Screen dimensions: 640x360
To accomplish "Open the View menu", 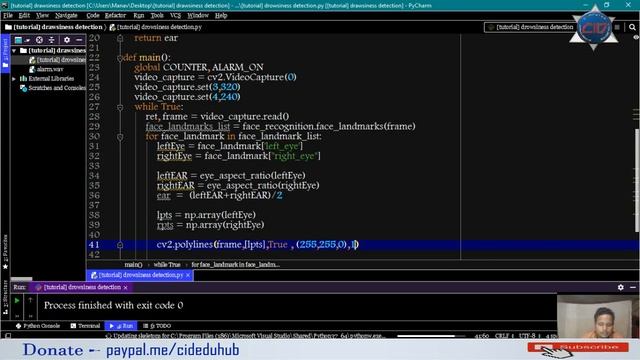I will pyautogui.click(x=42, y=16).
